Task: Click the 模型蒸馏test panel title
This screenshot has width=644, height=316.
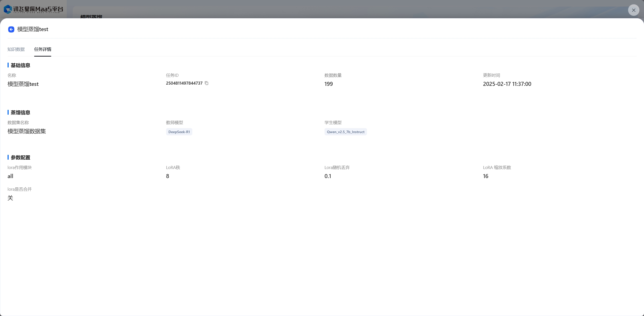Action: coord(33,29)
